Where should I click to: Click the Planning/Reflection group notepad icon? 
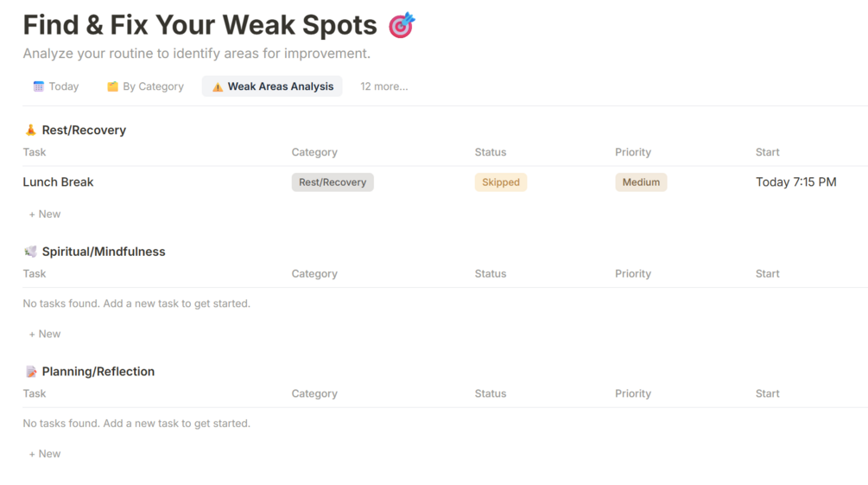click(x=31, y=372)
